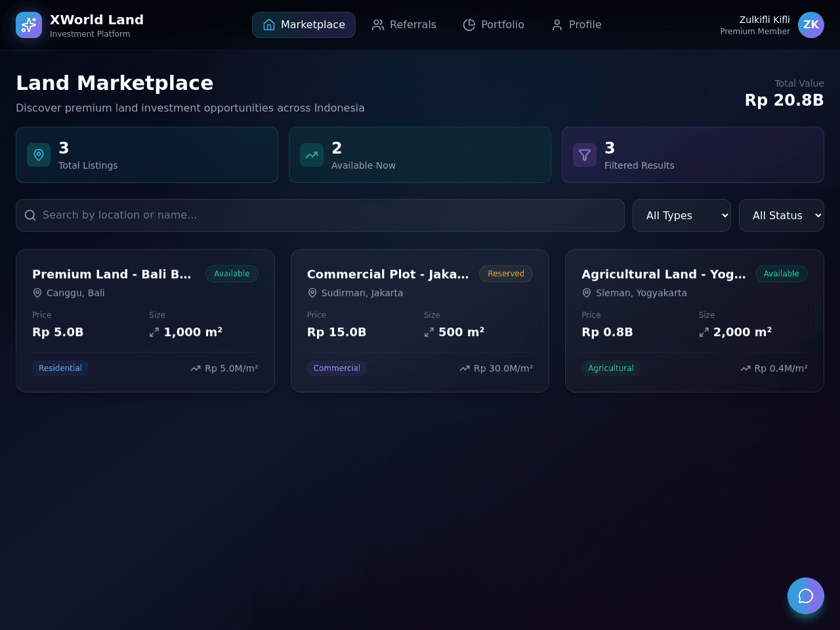Open the Marketplace tab
Screen dimensions: 840x630
(304, 25)
